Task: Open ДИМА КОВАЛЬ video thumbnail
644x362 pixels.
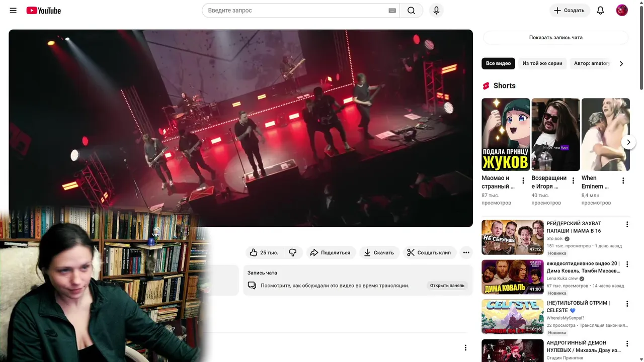Action: (x=513, y=277)
